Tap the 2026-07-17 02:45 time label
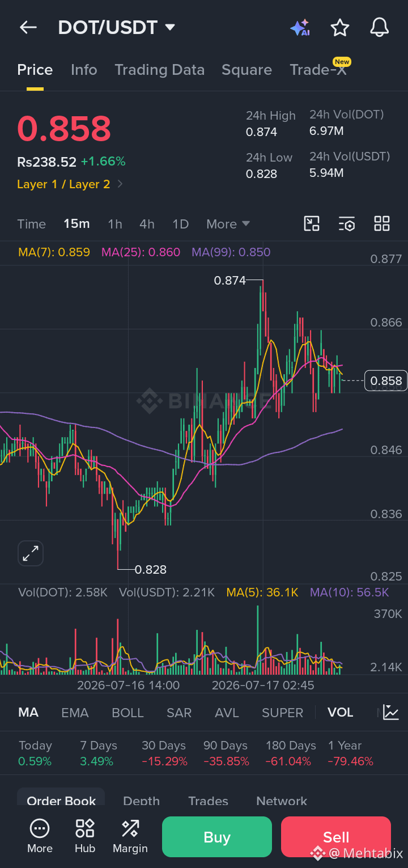 click(x=263, y=685)
